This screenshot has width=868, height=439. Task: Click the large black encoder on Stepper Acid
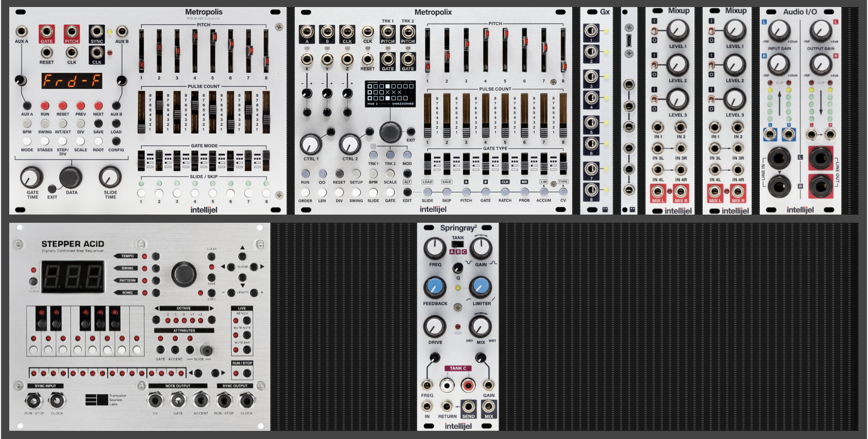click(184, 274)
